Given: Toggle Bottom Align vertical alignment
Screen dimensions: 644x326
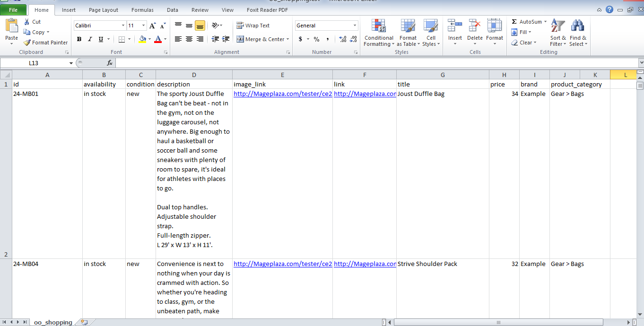Looking at the screenshot, I should (200, 26).
